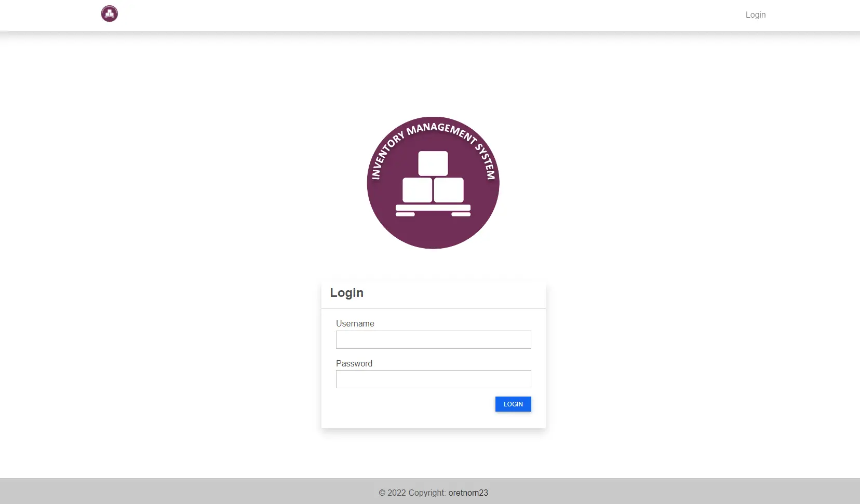
Task: Open the Login link in navbar
Action: tap(756, 15)
